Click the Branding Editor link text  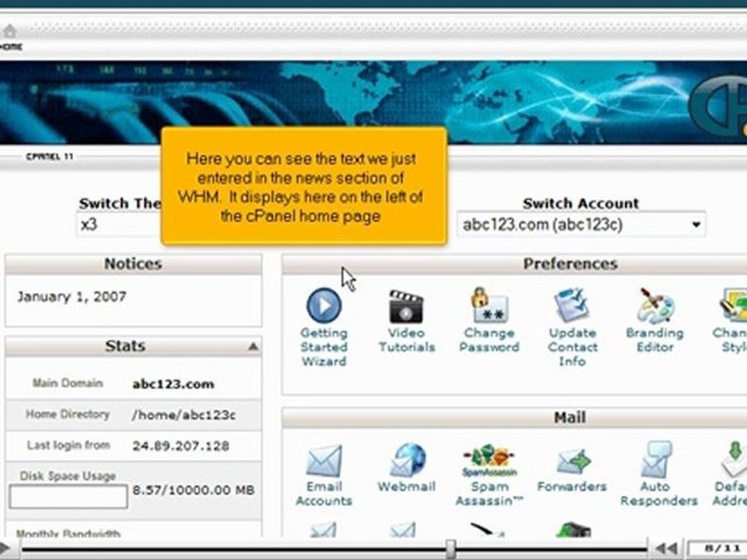click(655, 340)
